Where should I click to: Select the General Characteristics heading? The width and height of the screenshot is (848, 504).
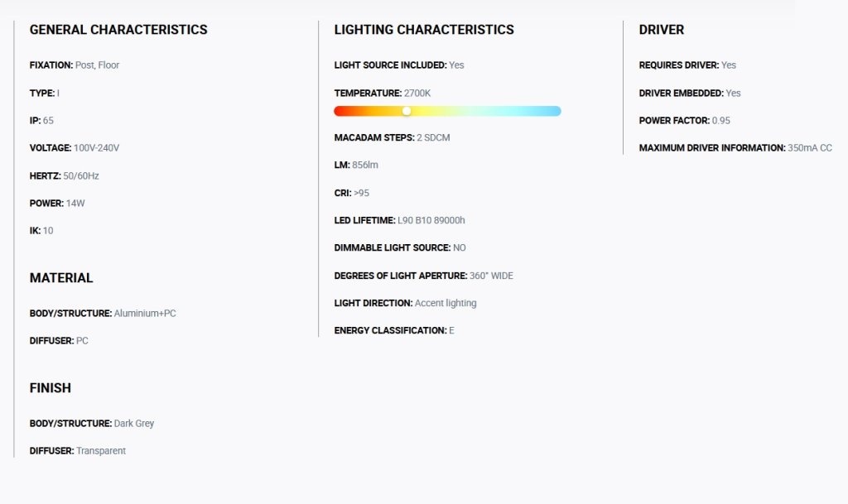click(118, 30)
